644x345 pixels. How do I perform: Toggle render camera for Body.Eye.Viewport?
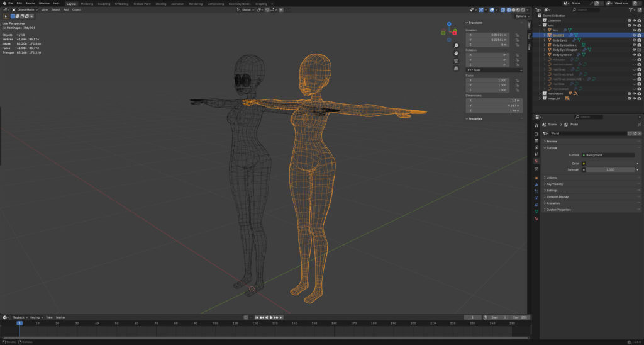[x=639, y=50]
